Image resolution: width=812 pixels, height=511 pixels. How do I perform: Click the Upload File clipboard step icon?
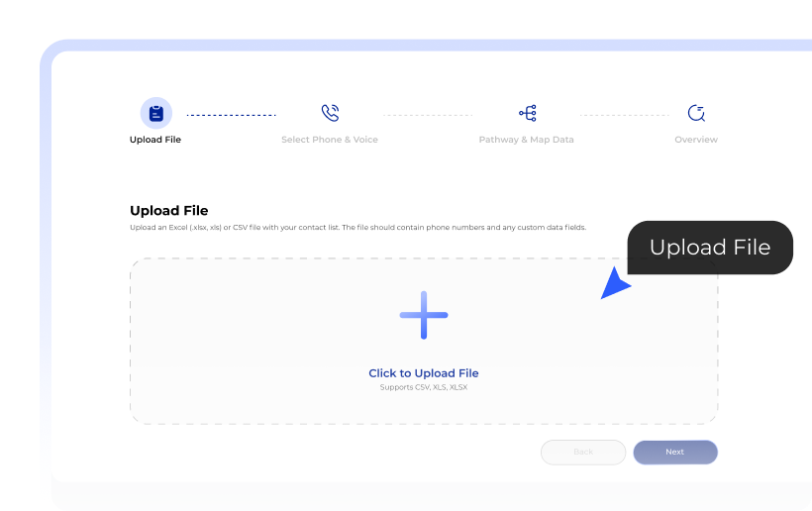[x=155, y=113]
